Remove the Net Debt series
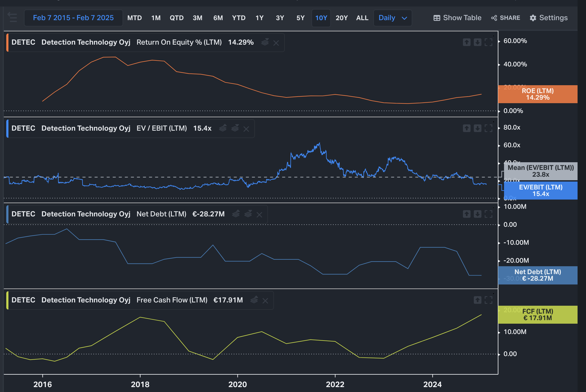The image size is (586, 392). click(259, 215)
